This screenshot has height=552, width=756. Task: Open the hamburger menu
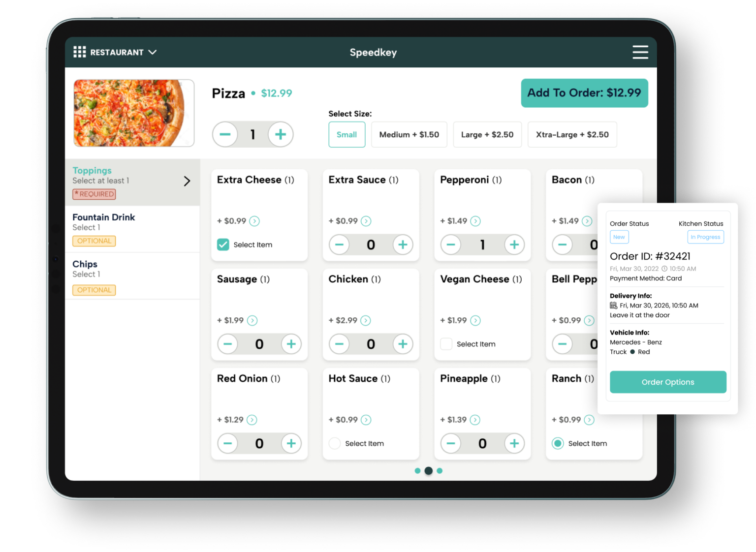(x=640, y=52)
